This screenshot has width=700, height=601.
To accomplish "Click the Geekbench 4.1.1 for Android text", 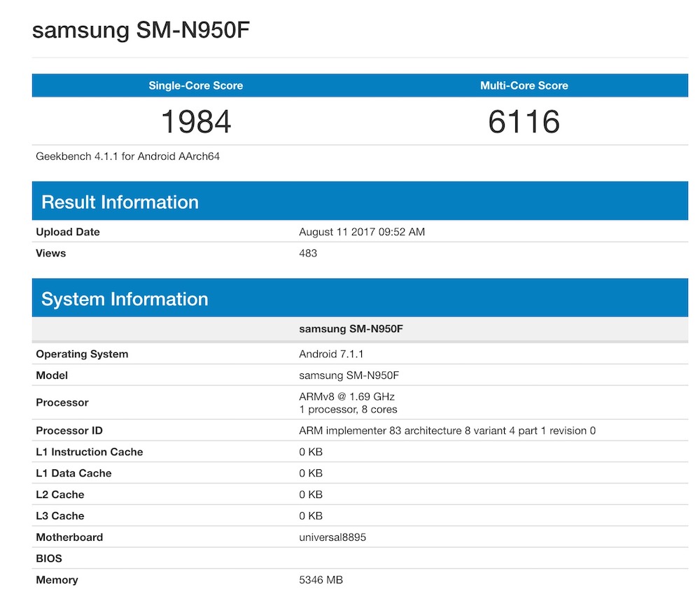I will point(128,156).
